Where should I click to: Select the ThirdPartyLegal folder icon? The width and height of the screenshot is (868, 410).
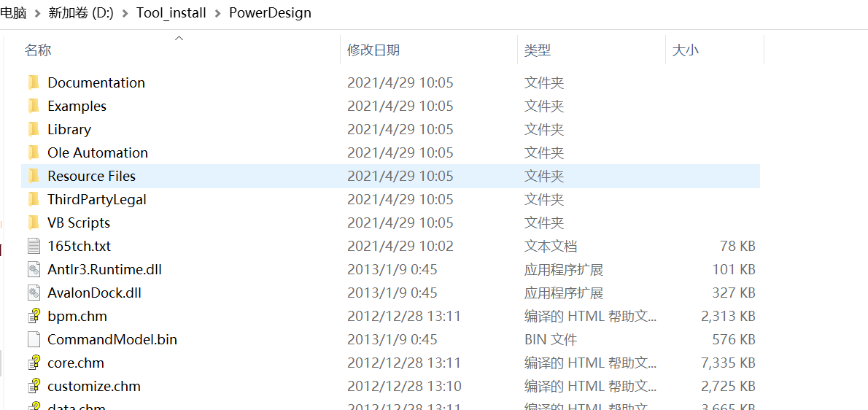click(34, 199)
